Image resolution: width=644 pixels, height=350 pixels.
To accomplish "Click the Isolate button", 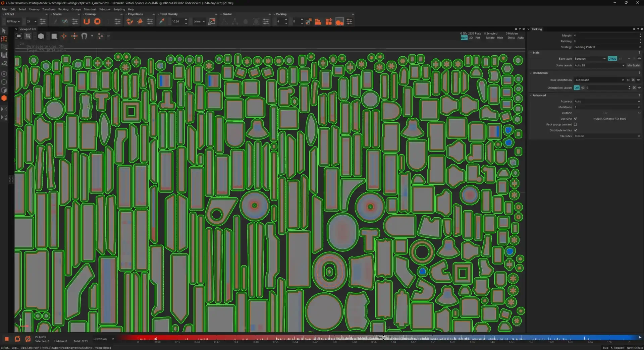I will (x=490, y=38).
